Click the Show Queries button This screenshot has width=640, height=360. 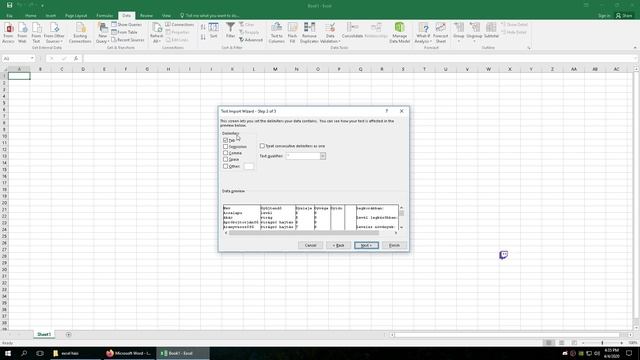(127, 24)
